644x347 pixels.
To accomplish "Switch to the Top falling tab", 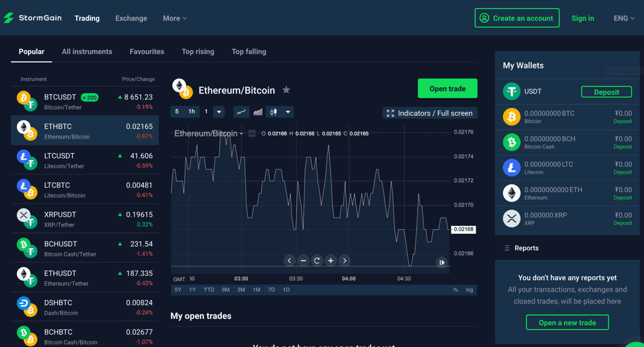I will tap(249, 52).
